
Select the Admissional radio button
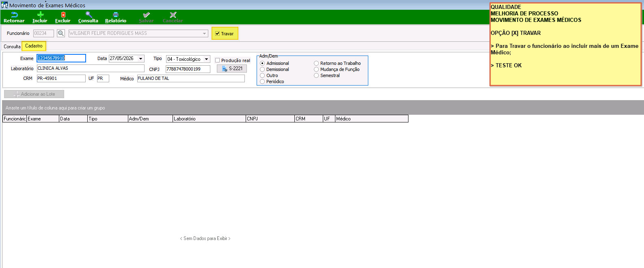262,63
